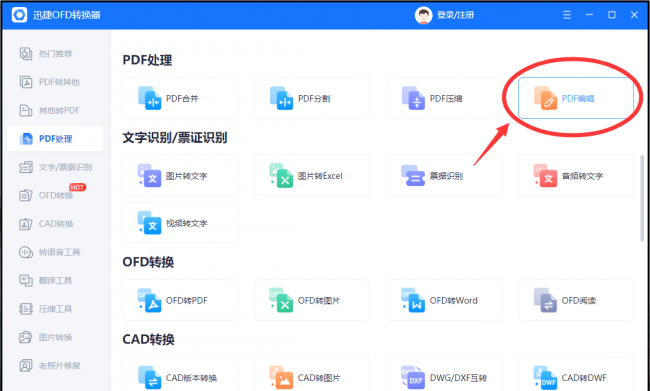650x391 pixels.
Task: Click the 翻译工具 sidebar icon
Action: coord(26,280)
